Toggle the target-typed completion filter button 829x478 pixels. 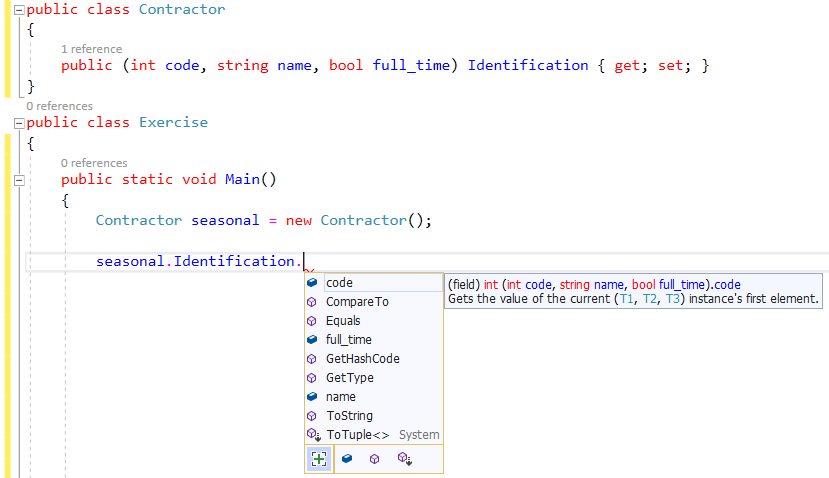[319, 459]
